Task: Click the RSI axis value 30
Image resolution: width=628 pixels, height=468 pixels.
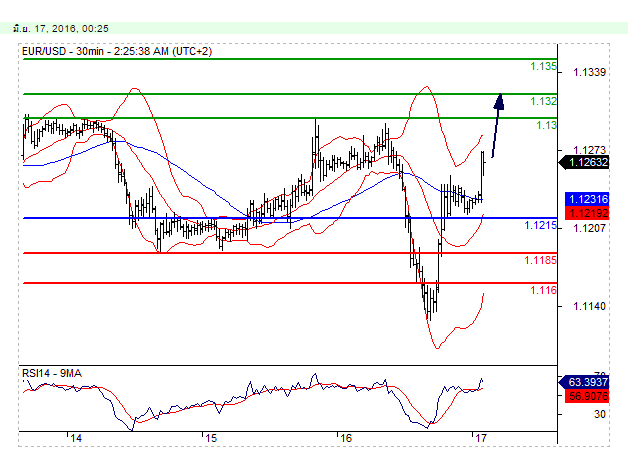Action: (600, 414)
